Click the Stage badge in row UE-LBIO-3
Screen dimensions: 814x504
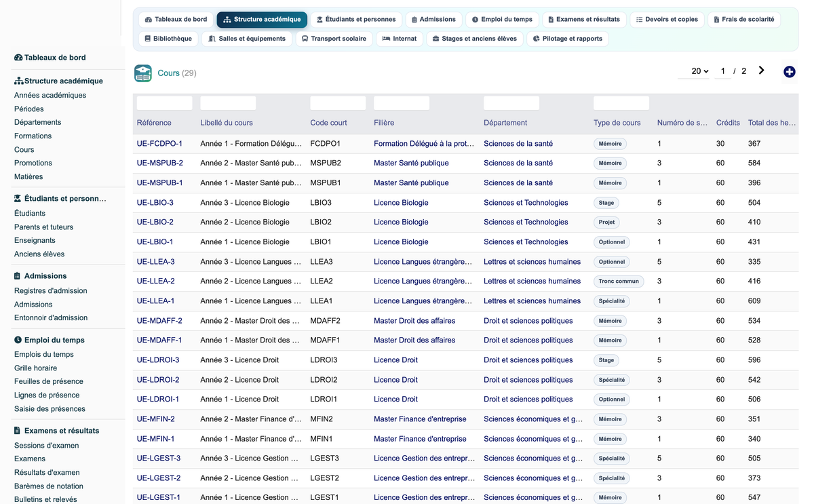pyautogui.click(x=606, y=203)
